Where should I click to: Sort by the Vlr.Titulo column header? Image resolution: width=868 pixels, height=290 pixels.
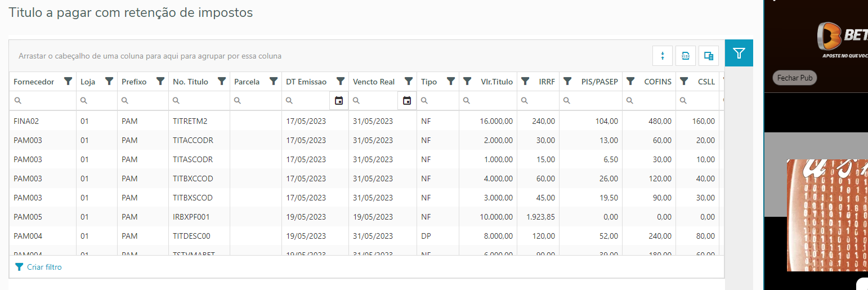point(496,82)
